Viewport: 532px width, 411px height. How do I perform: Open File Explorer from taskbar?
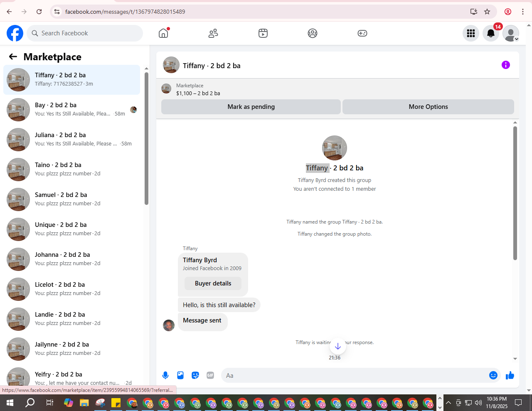84,403
